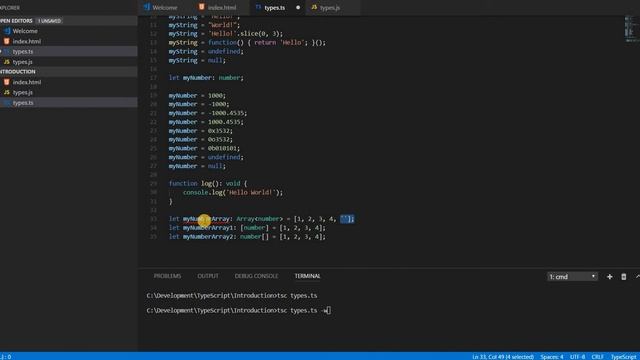Kill the terminal using trash icon

click(x=624, y=277)
